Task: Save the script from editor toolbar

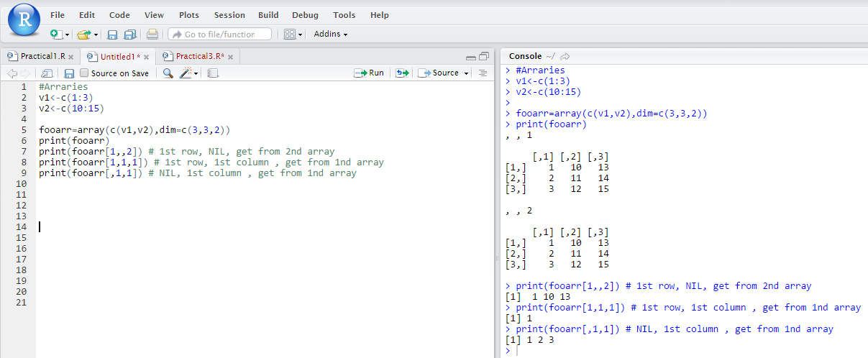Action: pyautogui.click(x=69, y=73)
